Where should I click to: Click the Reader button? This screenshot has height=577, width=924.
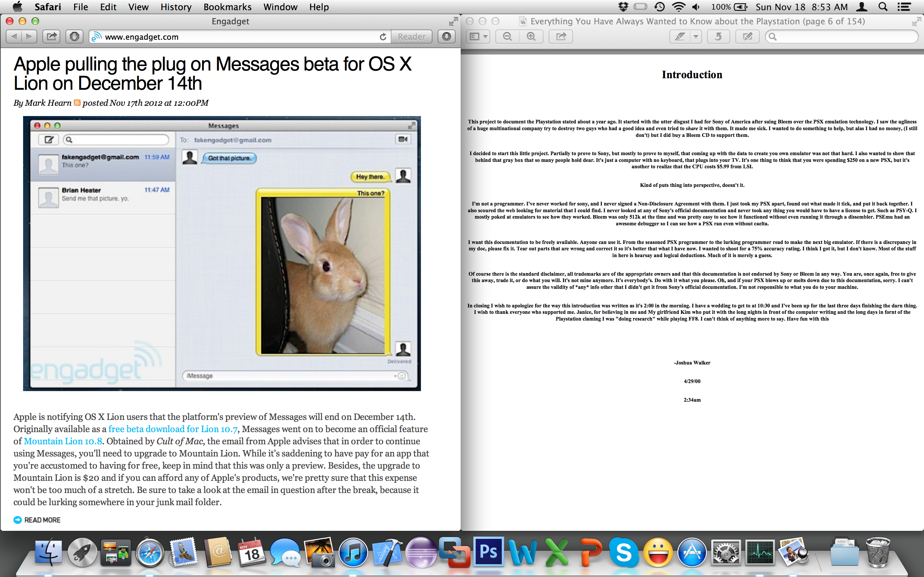411,37
